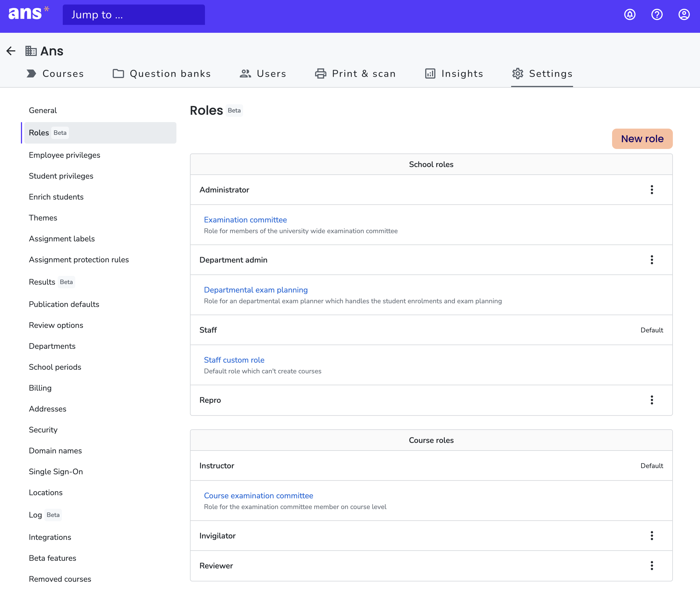
Task: Open three-dot menu for Repro role
Action: click(652, 400)
